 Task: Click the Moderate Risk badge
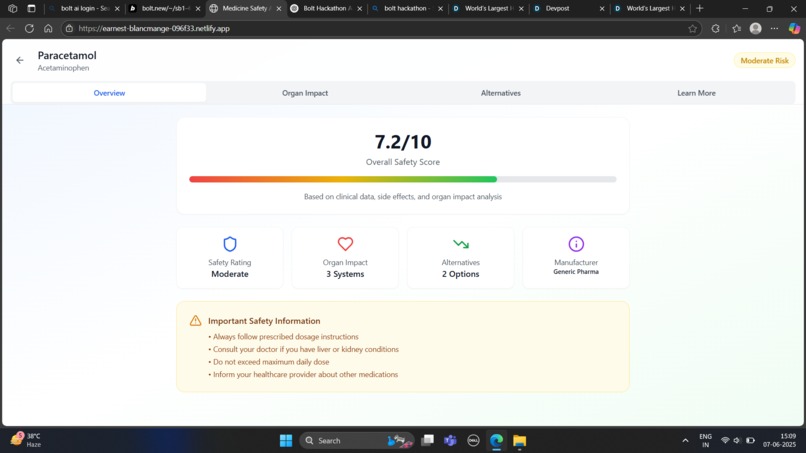(764, 61)
